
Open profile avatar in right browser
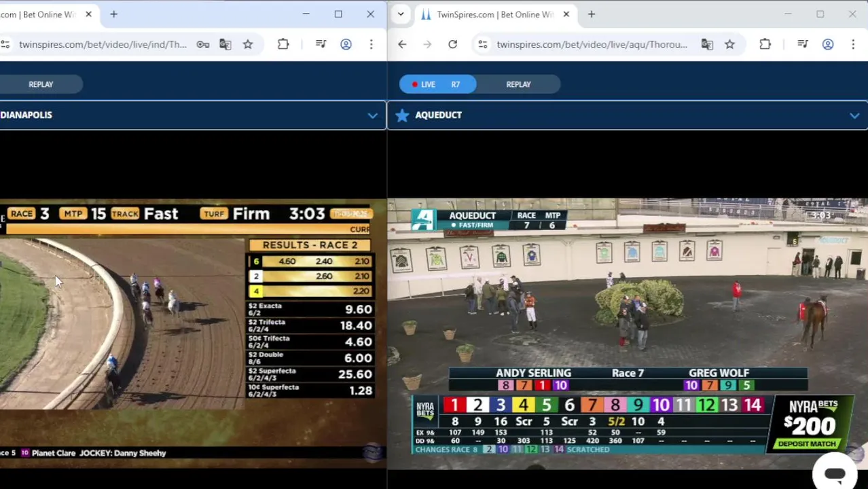click(828, 45)
